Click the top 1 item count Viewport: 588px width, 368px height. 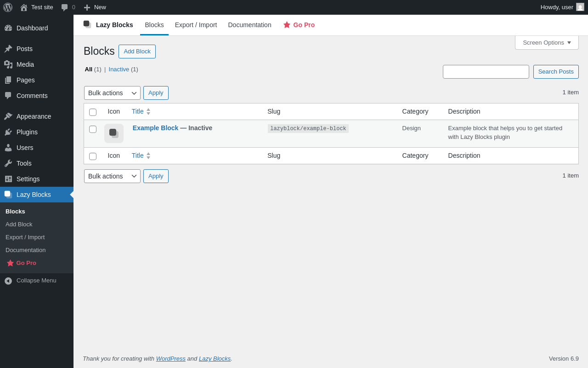tap(571, 92)
